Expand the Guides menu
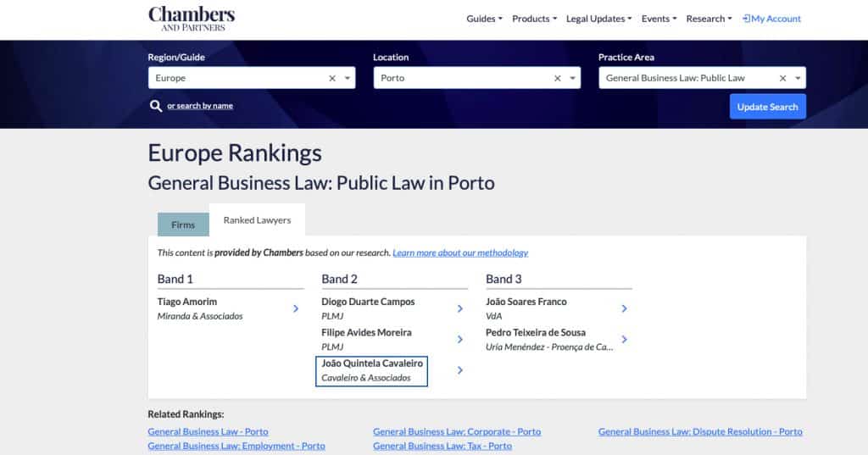The height and width of the screenshot is (455, 868). pos(484,19)
